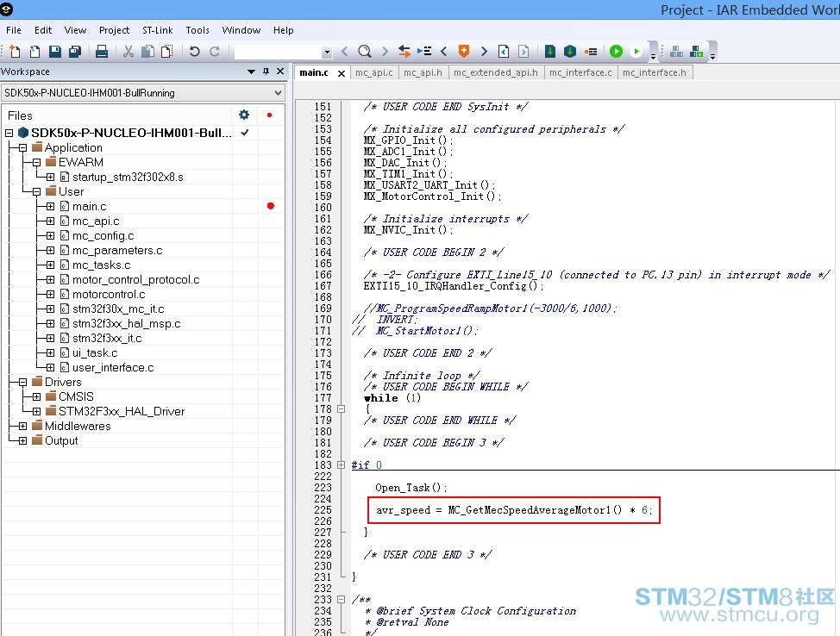Expand the Output folder
This screenshot has height=636, width=840.
22,440
